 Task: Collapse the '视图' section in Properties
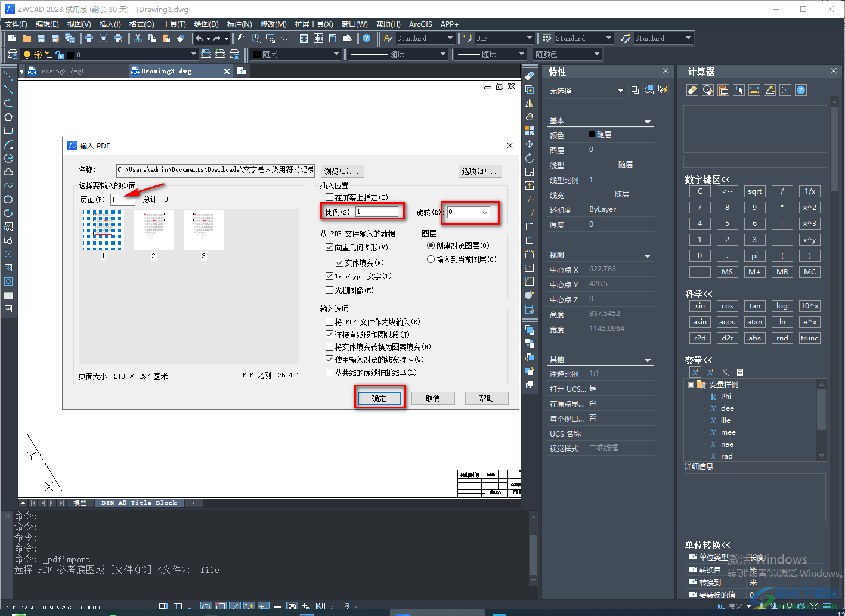point(648,256)
